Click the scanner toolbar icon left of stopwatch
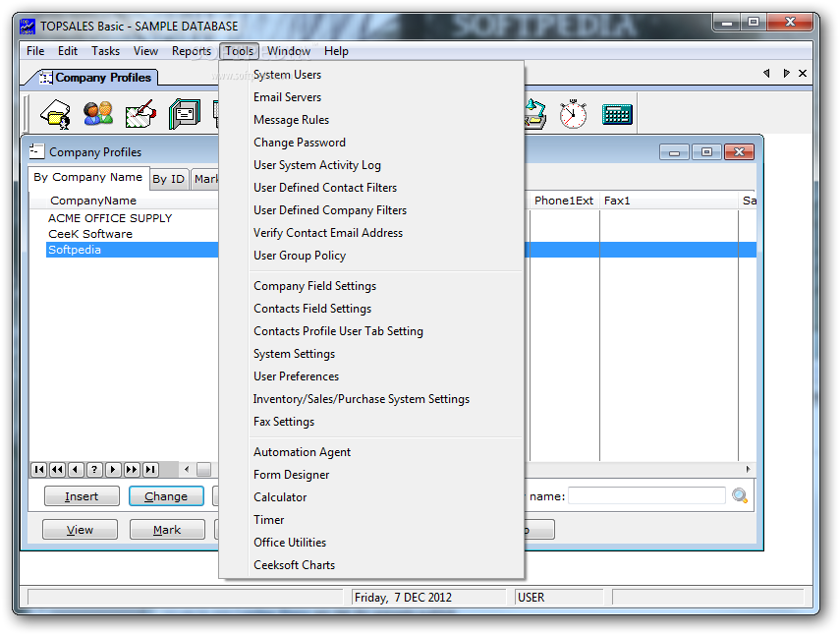This screenshot has height=635, width=840. 535,114
